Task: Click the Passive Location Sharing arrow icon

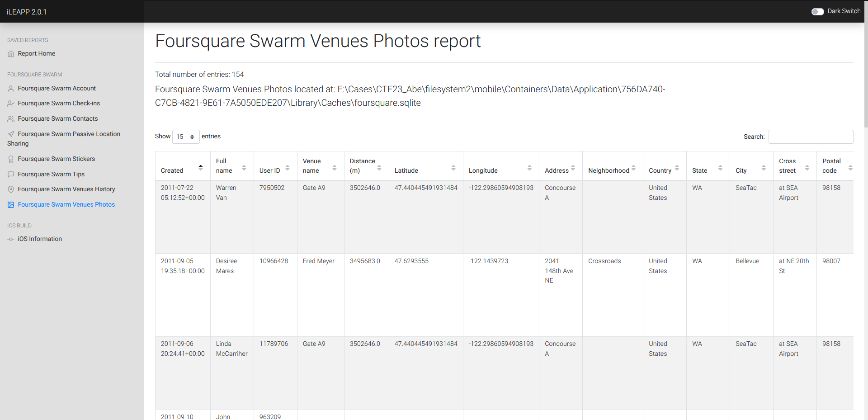Action: (11, 134)
